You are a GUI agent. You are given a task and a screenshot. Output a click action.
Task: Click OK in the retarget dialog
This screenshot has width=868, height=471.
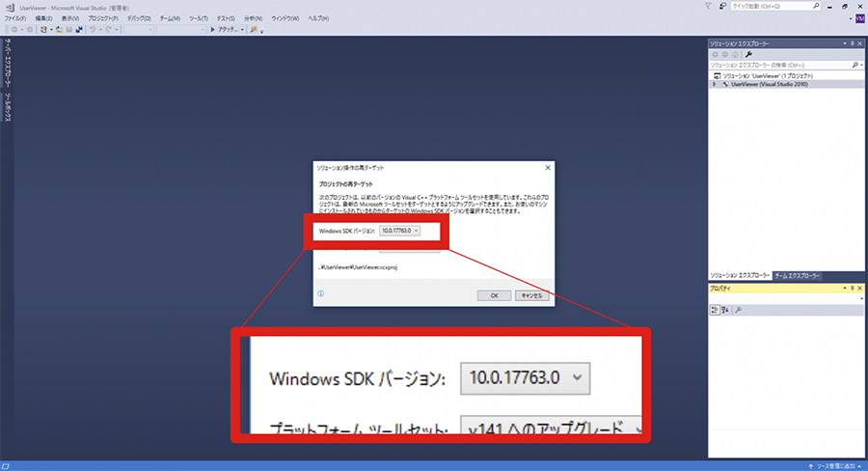[x=495, y=296]
